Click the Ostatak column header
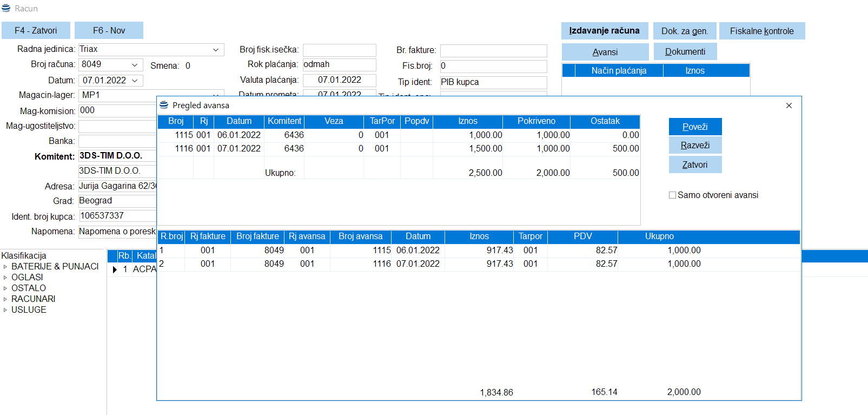The width and height of the screenshot is (868, 415). tap(605, 121)
